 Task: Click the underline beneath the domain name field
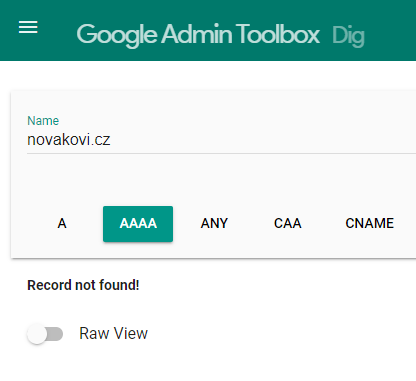[221, 153]
